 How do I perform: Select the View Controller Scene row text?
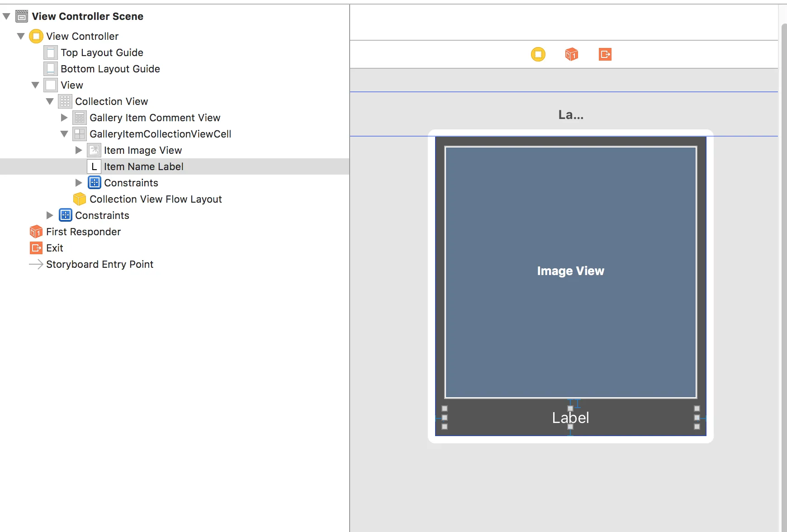pos(88,16)
